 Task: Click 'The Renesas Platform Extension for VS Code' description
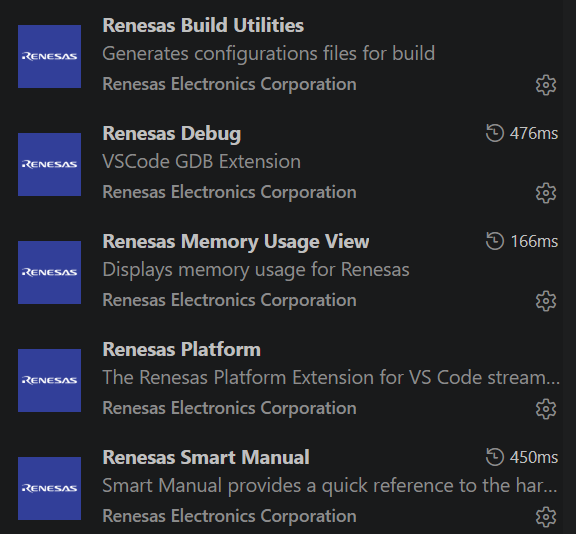point(331,378)
